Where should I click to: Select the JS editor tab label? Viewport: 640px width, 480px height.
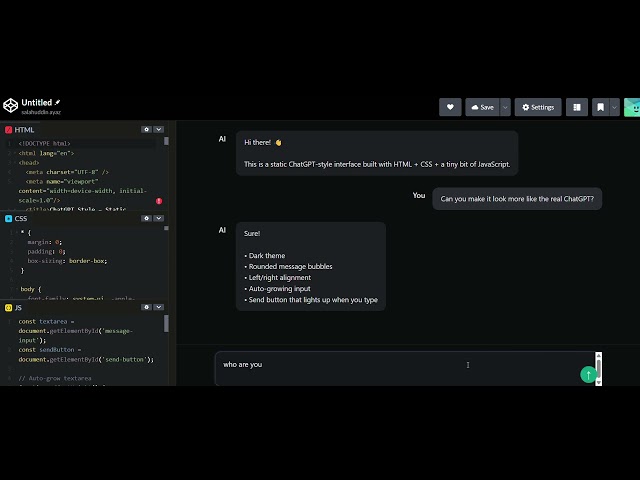pyautogui.click(x=18, y=308)
